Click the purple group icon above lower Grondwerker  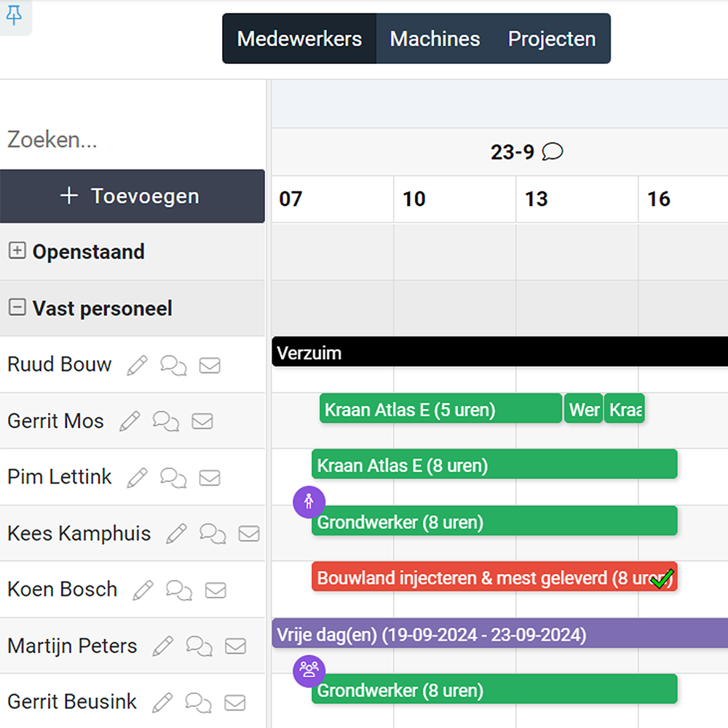point(309,670)
